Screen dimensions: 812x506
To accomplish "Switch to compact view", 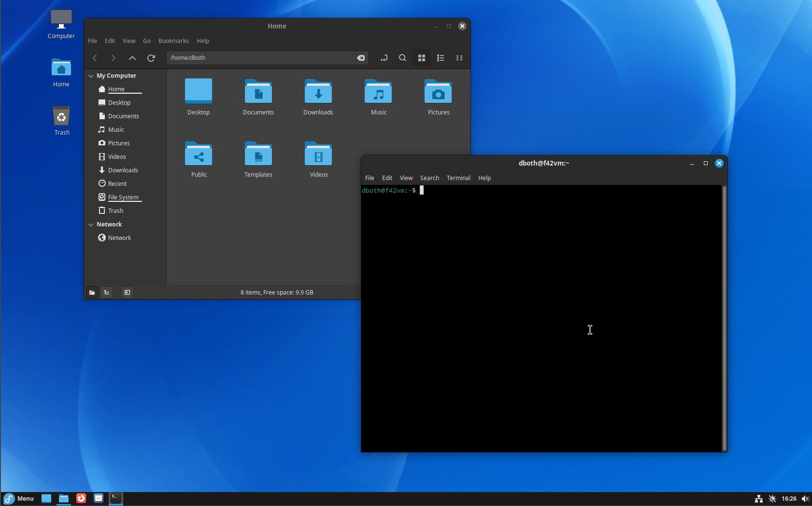I will click(459, 58).
